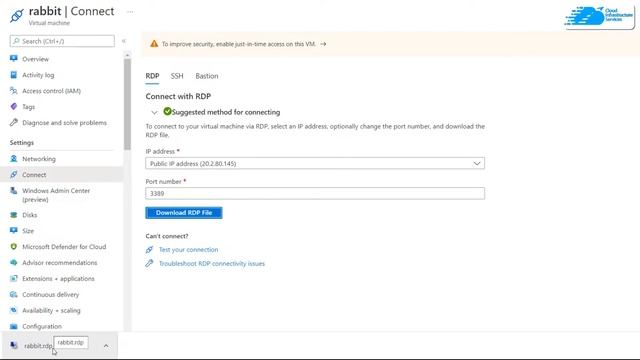The width and height of the screenshot is (640, 360).
Task: Click the Microsoft Defender for Cloud shield icon
Action: tap(13, 247)
